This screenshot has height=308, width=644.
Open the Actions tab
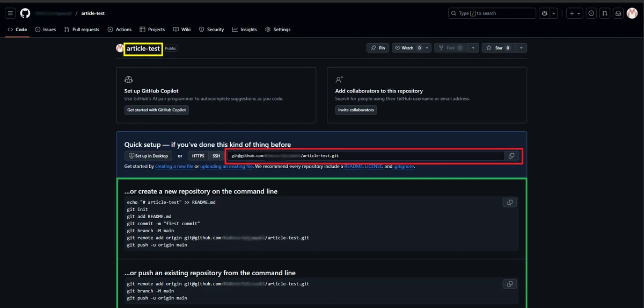tap(119, 30)
